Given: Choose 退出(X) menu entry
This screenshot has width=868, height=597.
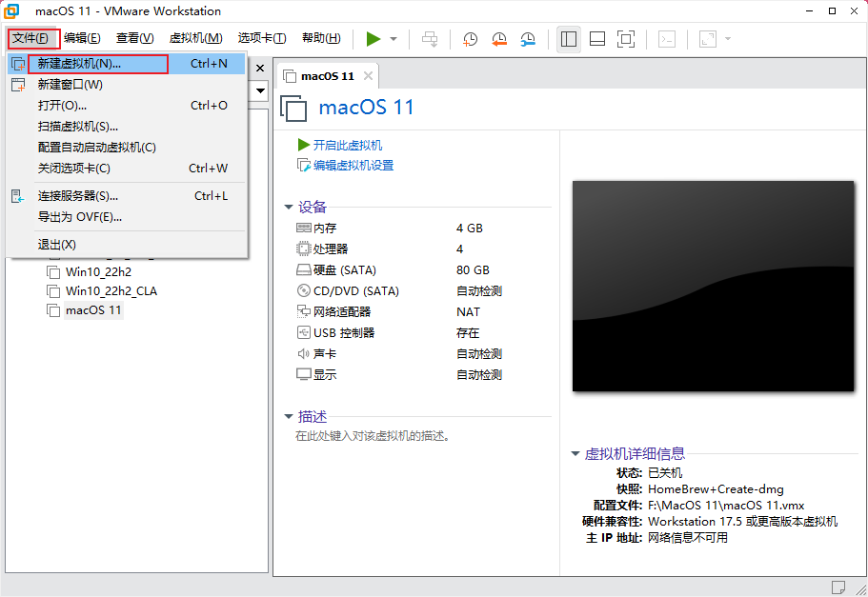Looking at the screenshot, I should point(128,245).
